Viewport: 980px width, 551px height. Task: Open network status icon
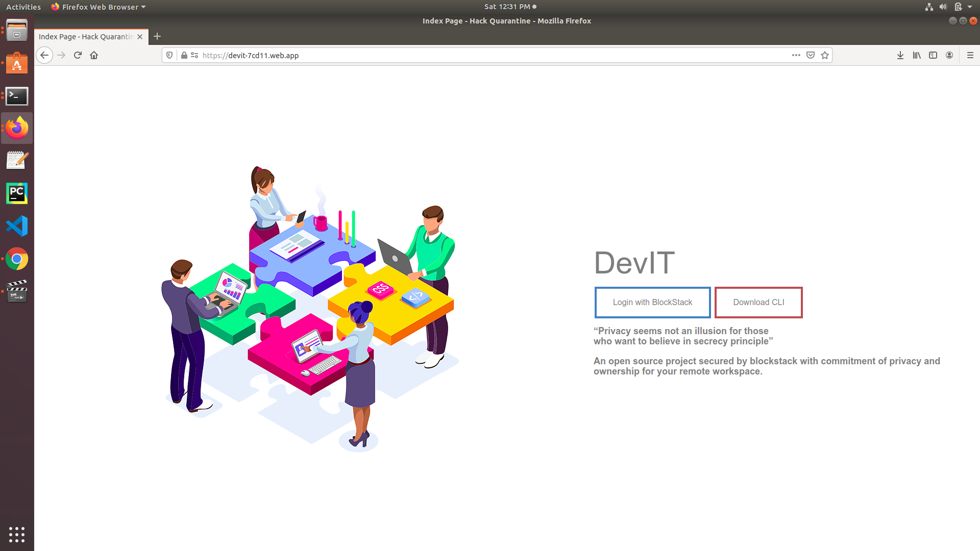click(x=929, y=7)
